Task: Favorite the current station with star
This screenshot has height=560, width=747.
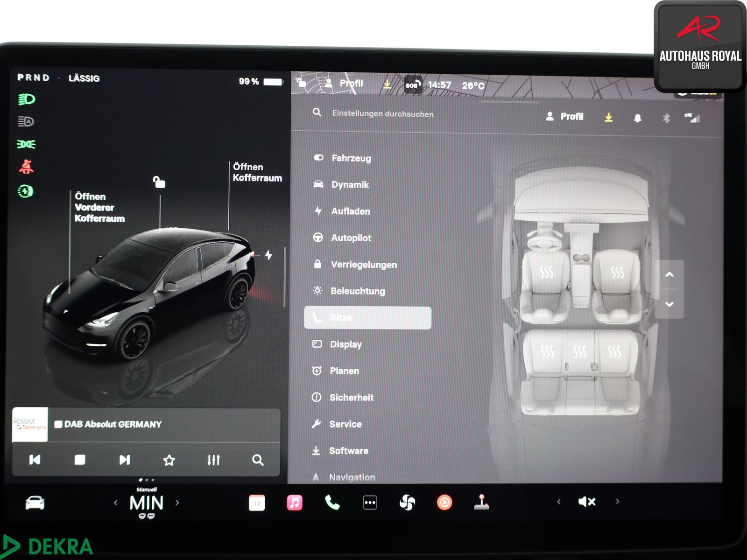Action: pos(169,460)
